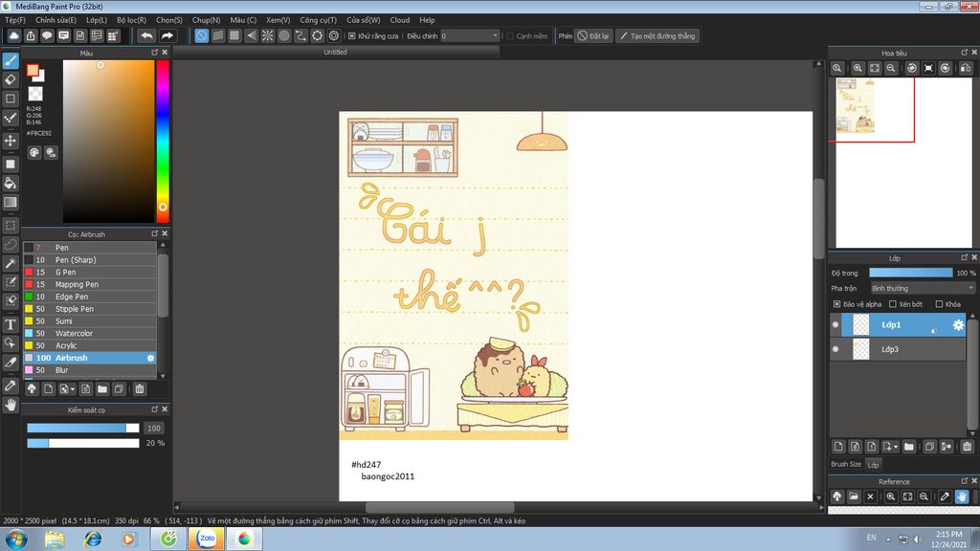This screenshot has width=980, height=551.
Task: Undock the Hoa tiêu navigator panel
Action: coord(964,53)
